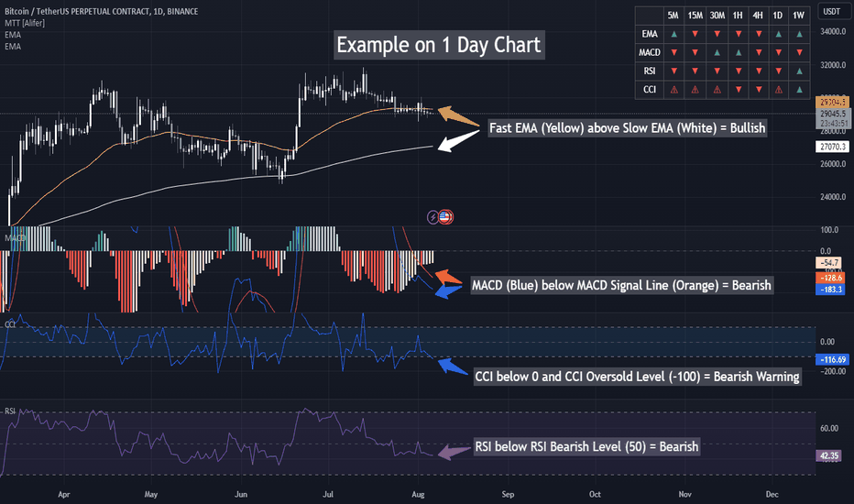Click the Aug marker on the time axis
The width and height of the screenshot is (854, 504).
(418, 494)
